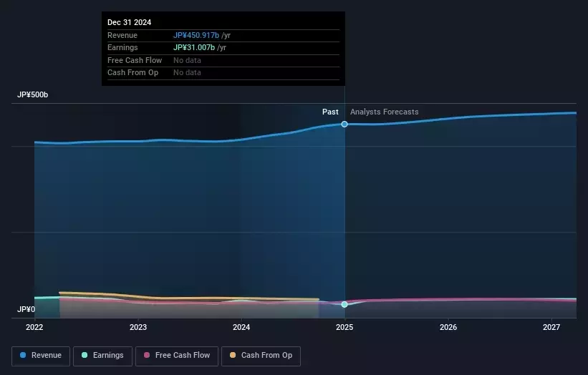Hide the Earnings series via legend
This screenshot has height=375, width=588.
tap(102, 356)
